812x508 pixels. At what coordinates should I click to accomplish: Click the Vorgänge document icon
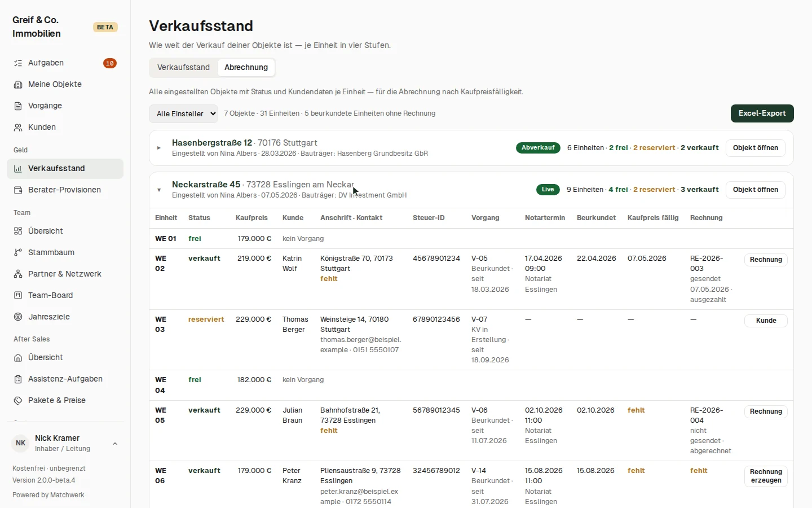(18, 106)
